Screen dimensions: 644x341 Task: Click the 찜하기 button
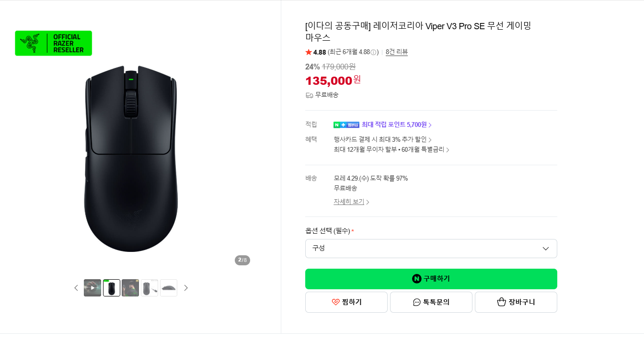tap(346, 302)
